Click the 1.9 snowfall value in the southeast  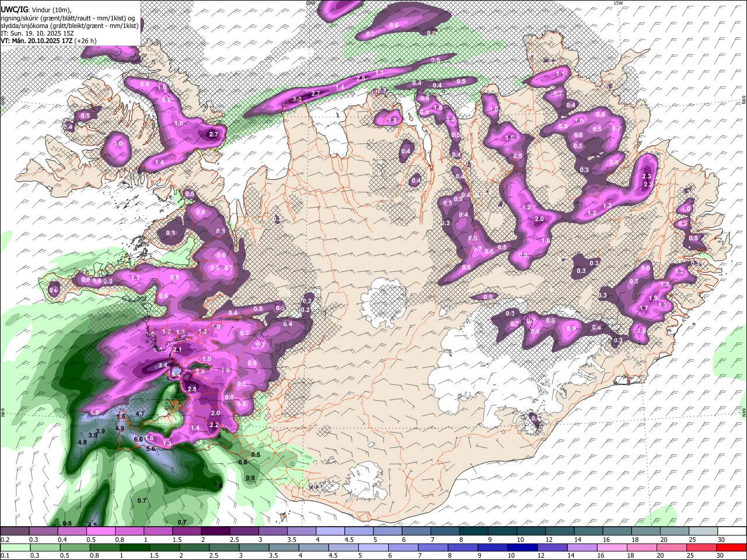[x=654, y=298]
